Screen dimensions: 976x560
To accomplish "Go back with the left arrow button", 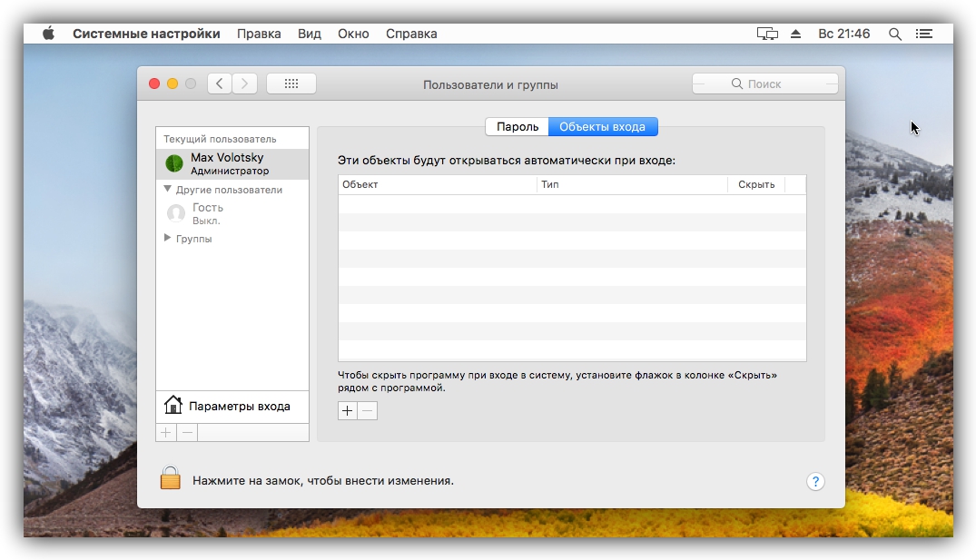I will pyautogui.click(x=220, y=84).
